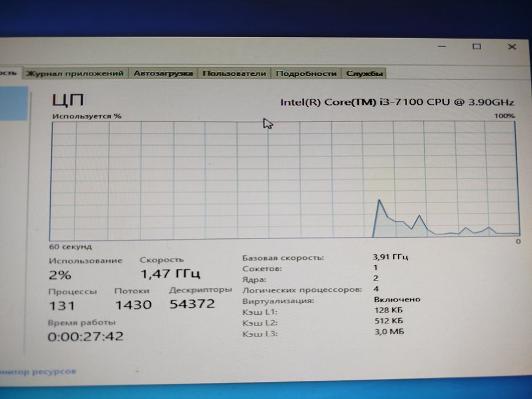Open the Автозагрузка tab

click(x=163, y=74)
